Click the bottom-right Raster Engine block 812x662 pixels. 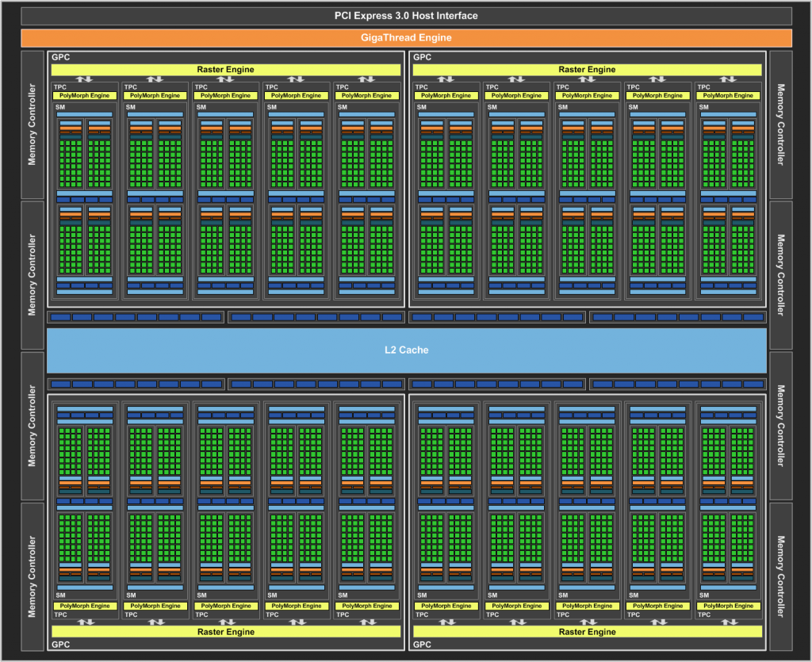(x=587, y=632)
